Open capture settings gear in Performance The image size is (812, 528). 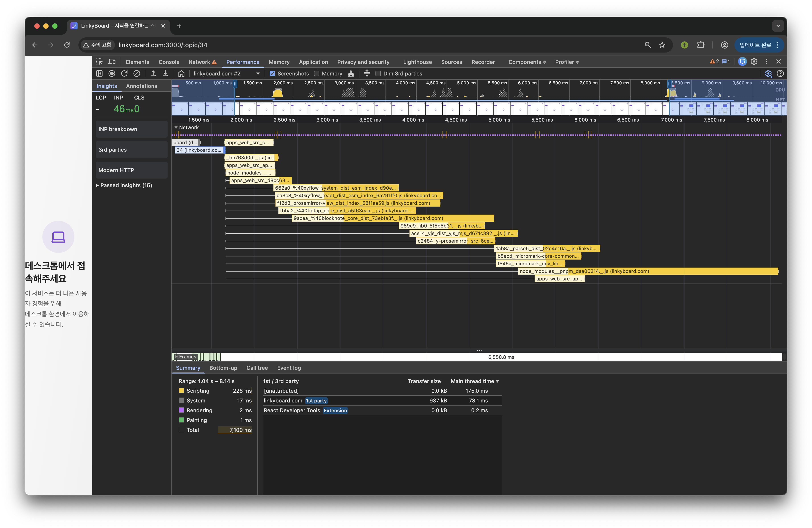[768, 74]
